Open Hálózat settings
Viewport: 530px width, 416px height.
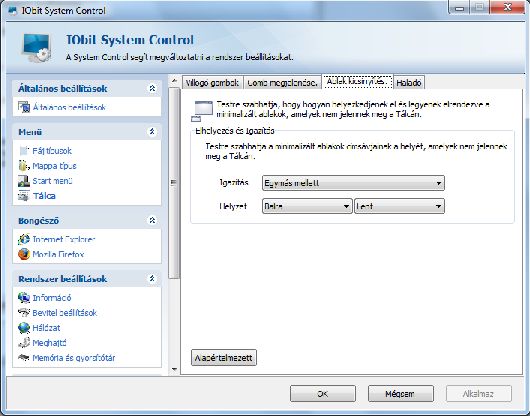(46, 328)
